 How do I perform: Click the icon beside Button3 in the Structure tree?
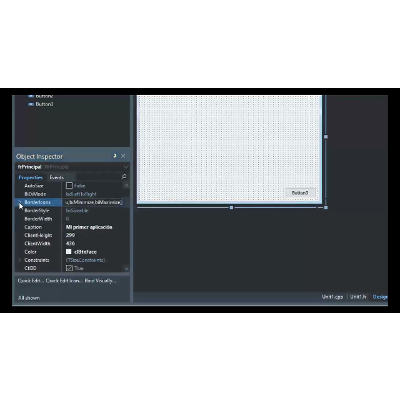coord(31,104)
